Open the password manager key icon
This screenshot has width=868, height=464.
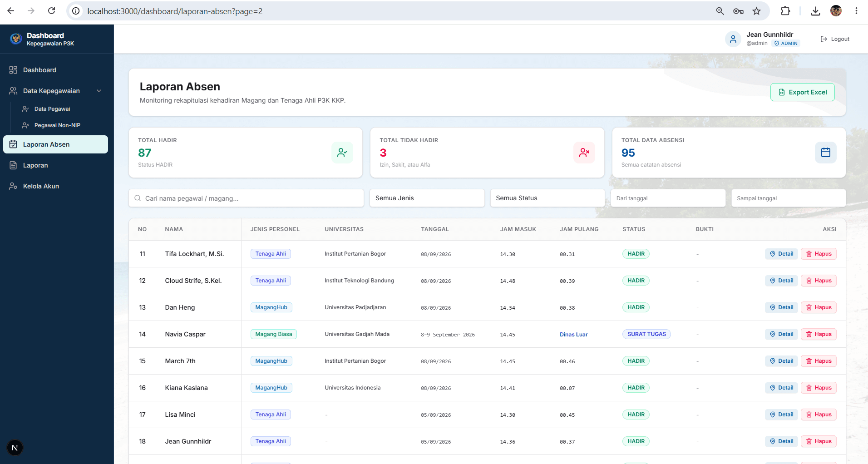point(738,11)
